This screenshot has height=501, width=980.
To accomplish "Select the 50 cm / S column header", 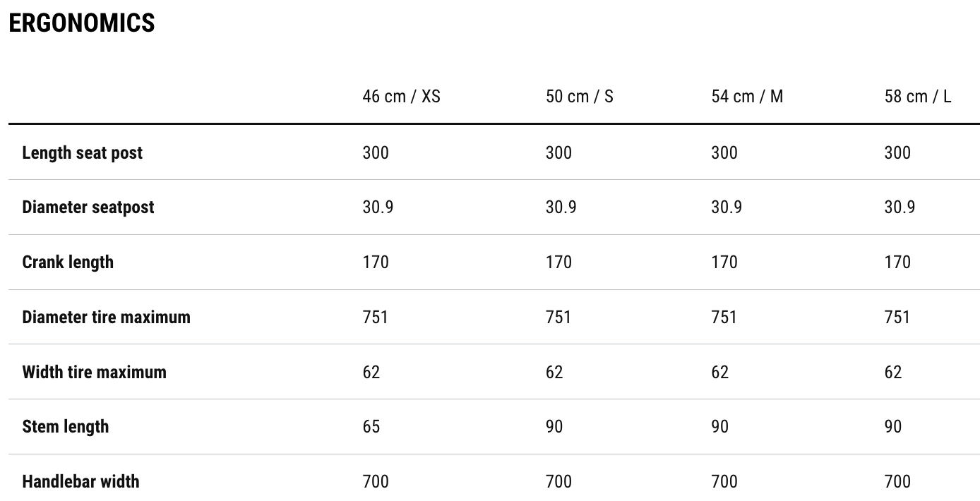I will pyautogui.click(x=579, y=96).
